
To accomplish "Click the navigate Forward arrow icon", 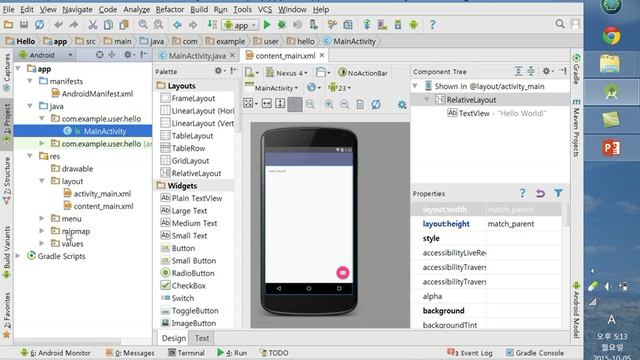I will tap(193, 25).
